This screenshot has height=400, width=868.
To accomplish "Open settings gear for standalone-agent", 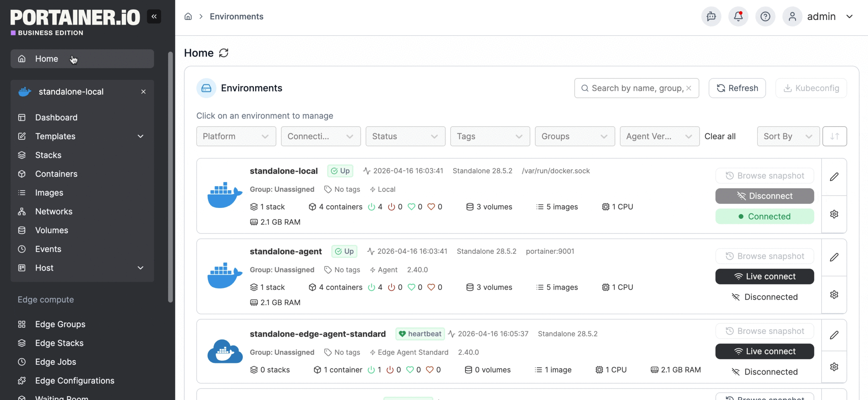I will coord(834,295).
